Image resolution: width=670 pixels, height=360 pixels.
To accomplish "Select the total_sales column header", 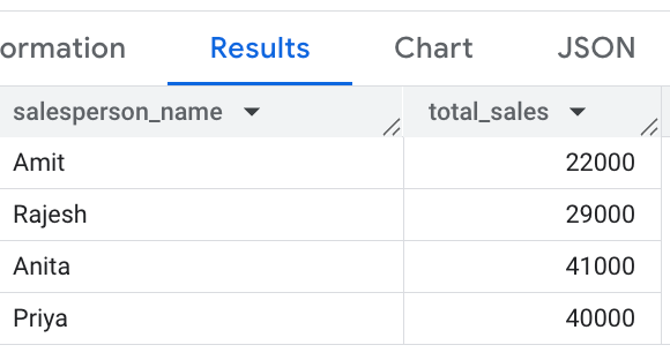I will [x=532, y=112].
